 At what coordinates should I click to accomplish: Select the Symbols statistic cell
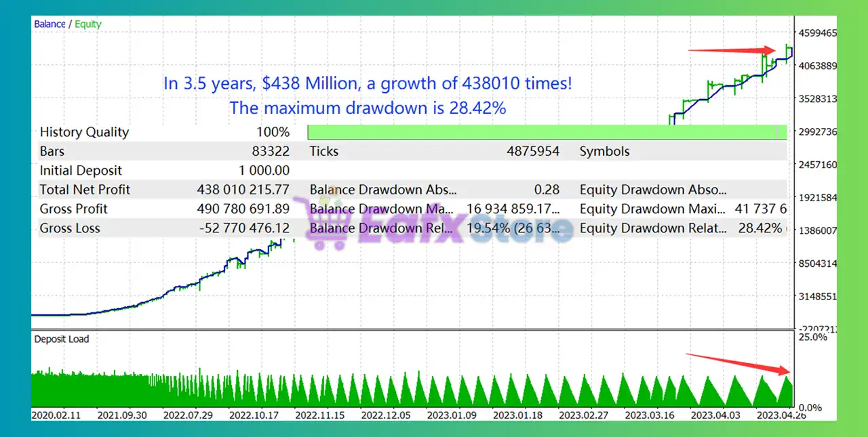(604, 151)
